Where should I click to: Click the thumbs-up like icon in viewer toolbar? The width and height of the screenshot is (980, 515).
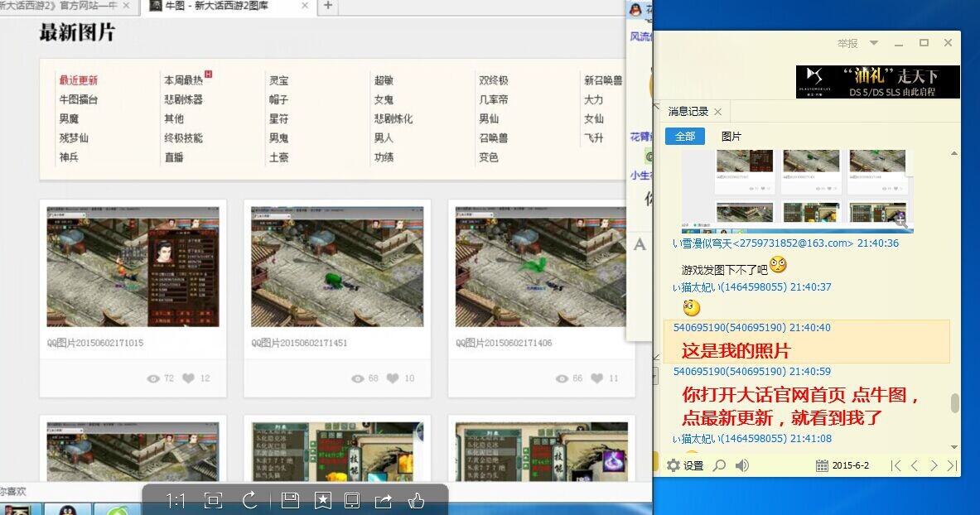click(x=416, y=500)
